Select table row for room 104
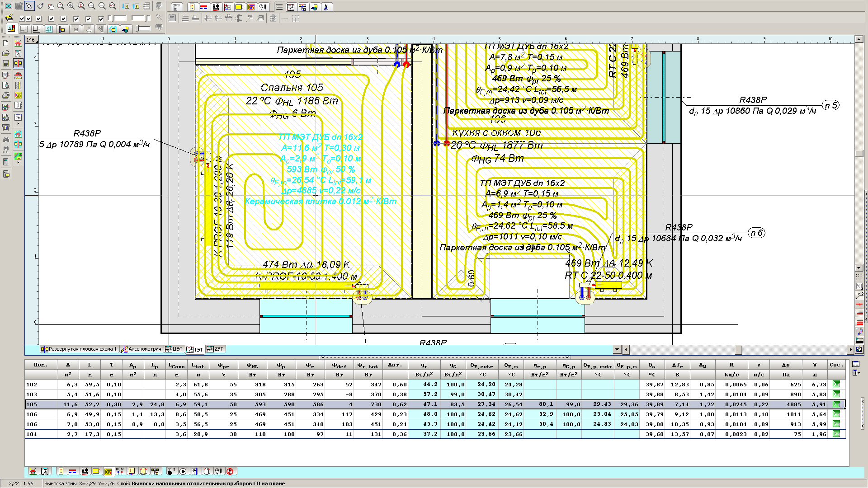Screen dimensions: 868x488 (x=32, y=434)
